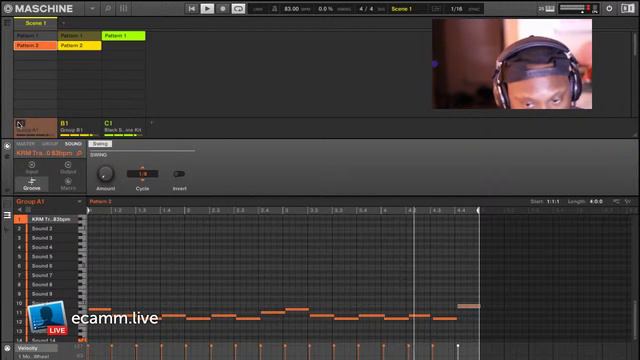Click the 0.0 % swing field
The image size is (640, 360).
pyautogui.click(x=325, y=9)
